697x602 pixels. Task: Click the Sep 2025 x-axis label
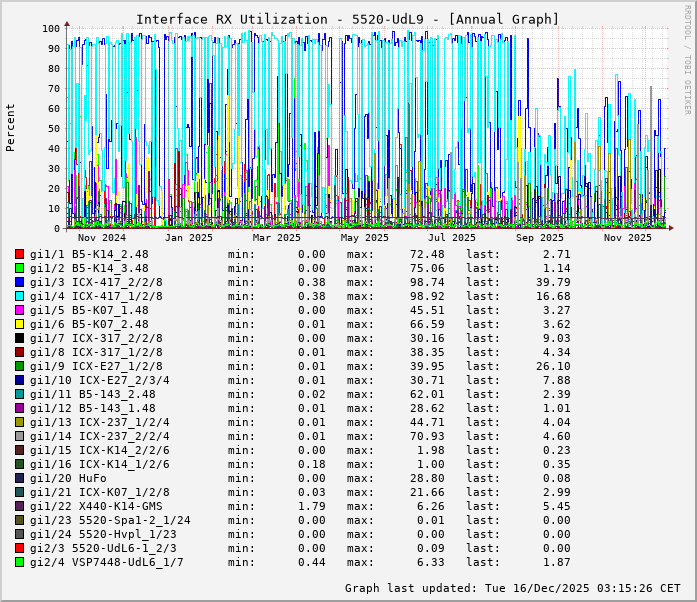point(540,237)
